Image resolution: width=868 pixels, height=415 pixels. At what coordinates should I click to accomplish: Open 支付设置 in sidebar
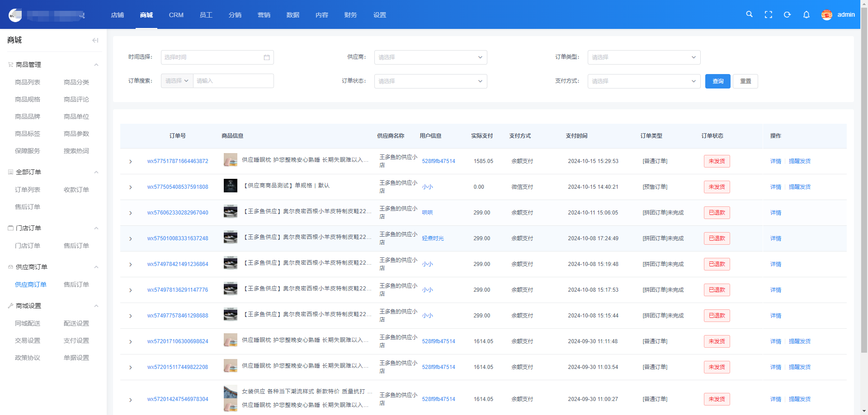(76, 340)
